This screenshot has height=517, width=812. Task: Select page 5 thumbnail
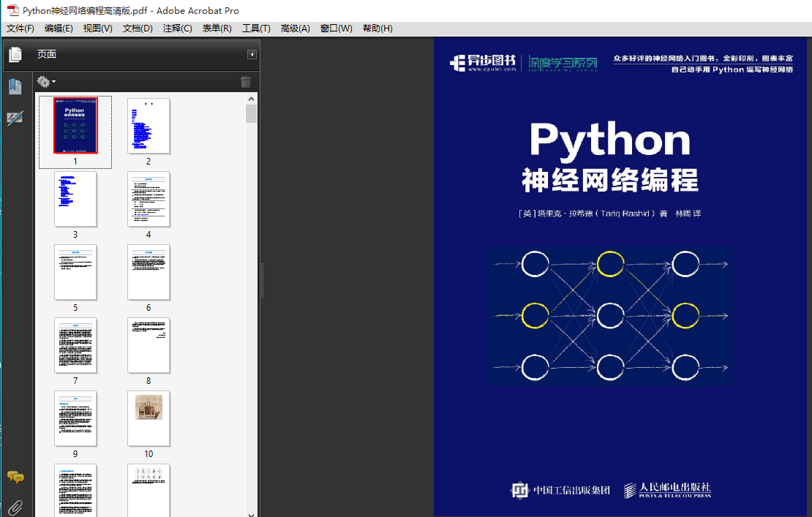tap(75, 272)
